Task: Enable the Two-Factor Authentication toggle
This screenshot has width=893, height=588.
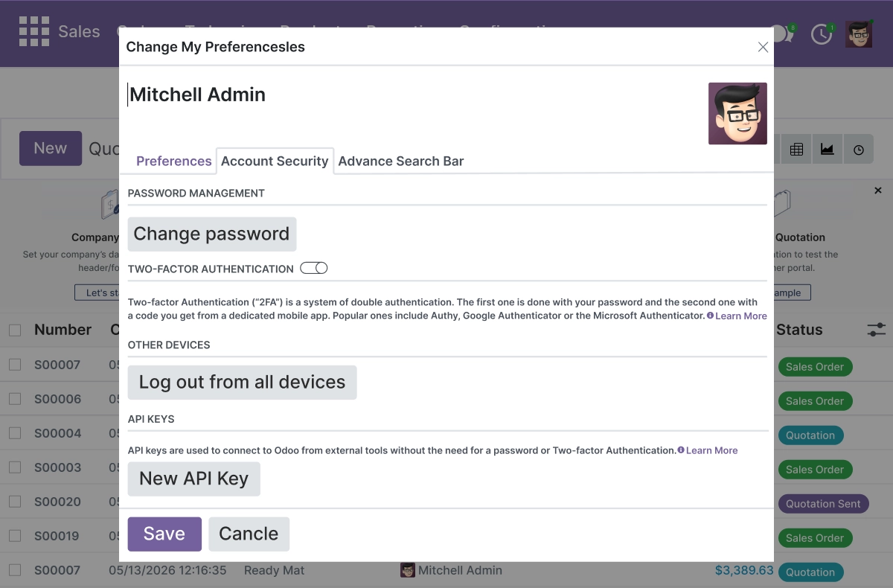Action: pyautogui.click(x=314, y=268)
